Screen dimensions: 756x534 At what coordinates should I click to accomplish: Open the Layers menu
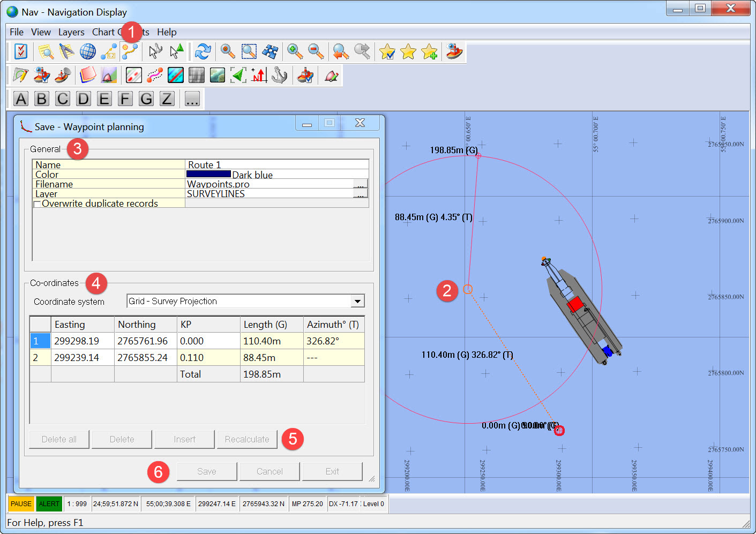[x=71, y=32]
